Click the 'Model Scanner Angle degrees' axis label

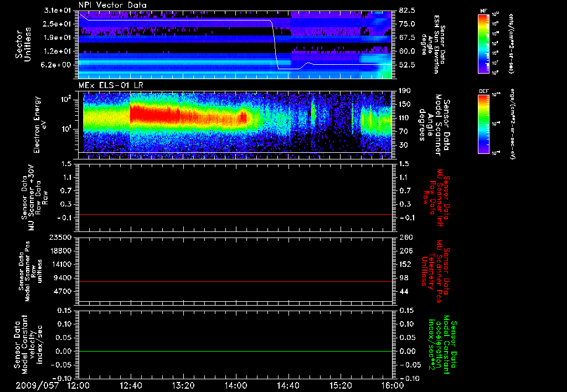(434, 125)
